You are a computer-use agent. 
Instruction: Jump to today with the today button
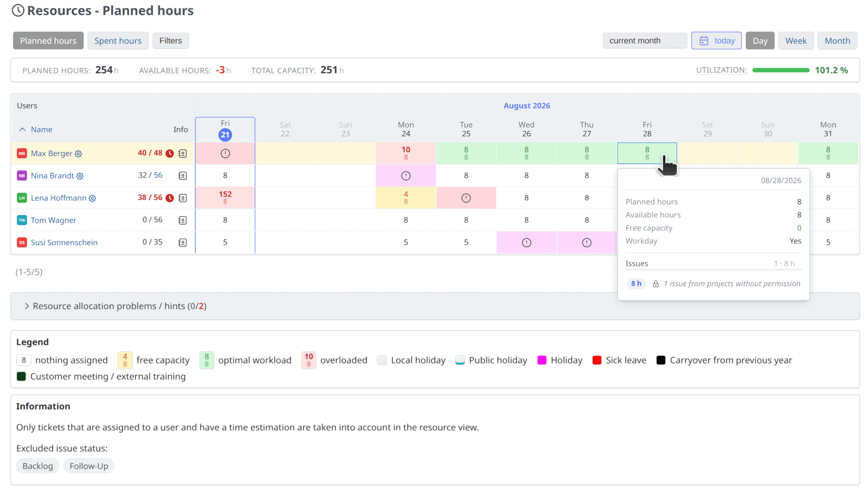tap(717, 40)
